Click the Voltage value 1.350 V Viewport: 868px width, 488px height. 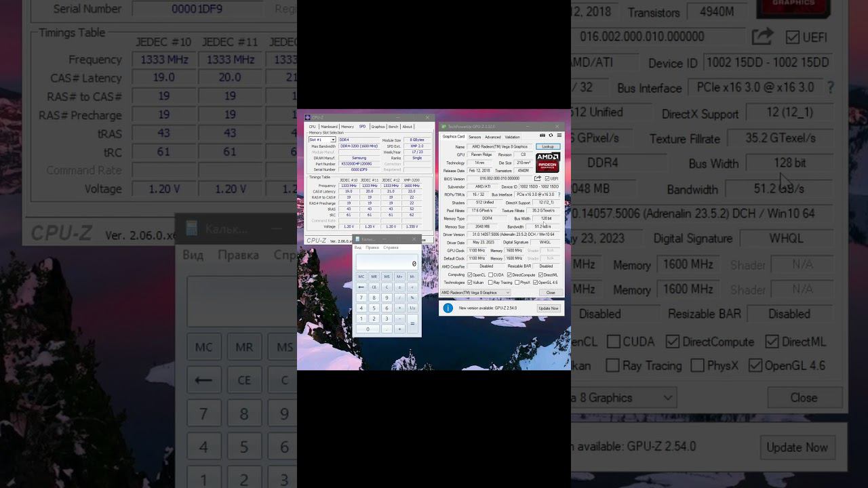coord(411,226)
